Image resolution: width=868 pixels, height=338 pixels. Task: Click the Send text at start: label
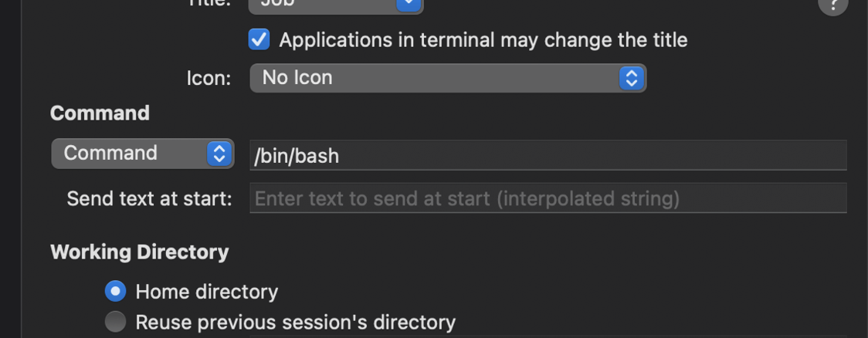(150, 198)
